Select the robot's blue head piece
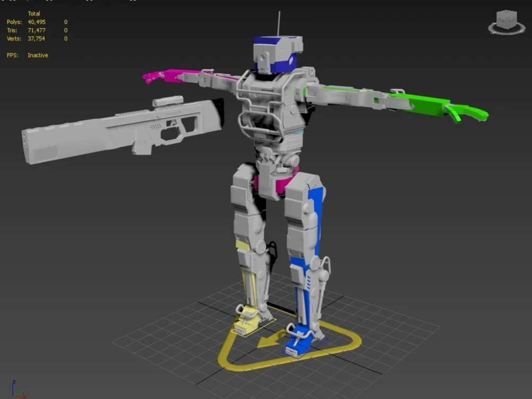Image resolution: width=532 pixels, height=399 pixels. point(278,54)
